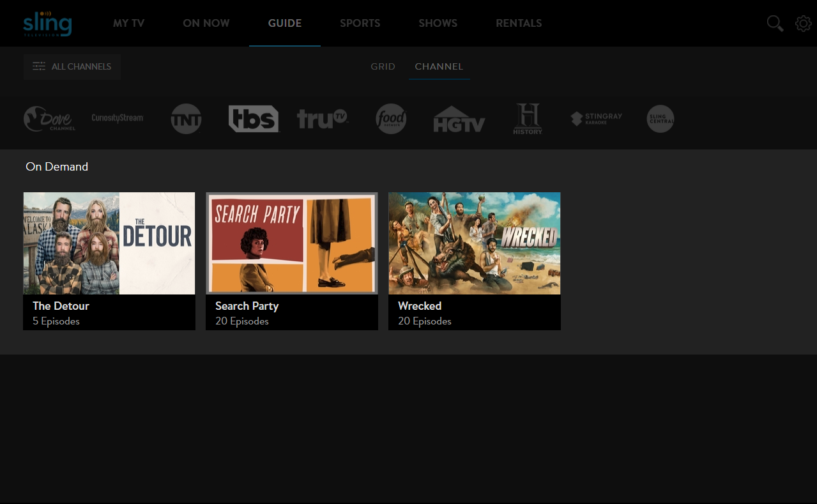Select the CuriosityStream channel logo
Viewport: 817px width, 504px height.
pyautogui.click(x=118, y=118)
